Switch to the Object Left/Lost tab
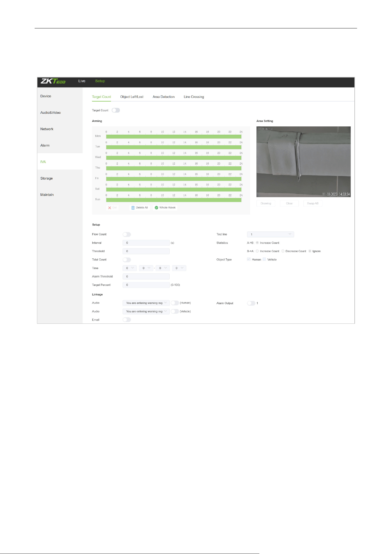 pos(132,97)
